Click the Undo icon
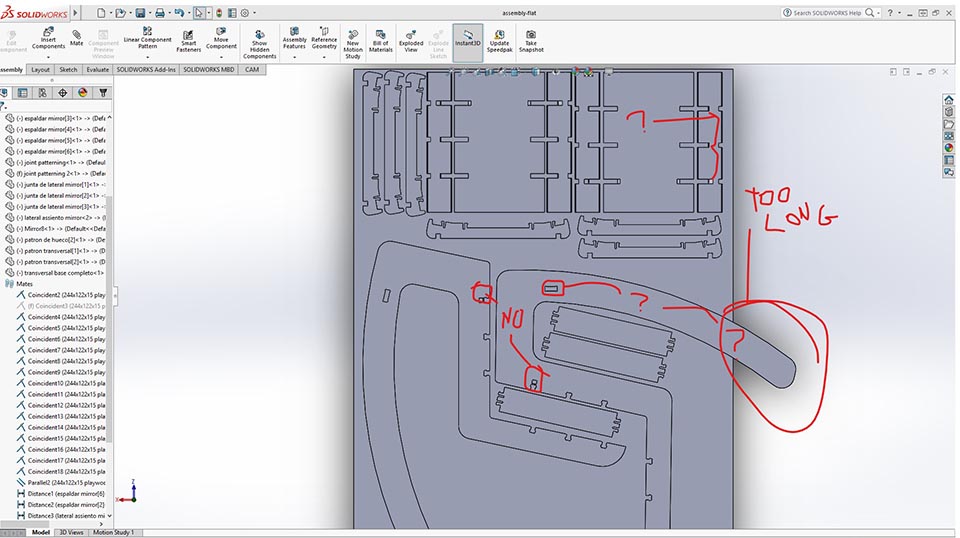 point(179,12)
